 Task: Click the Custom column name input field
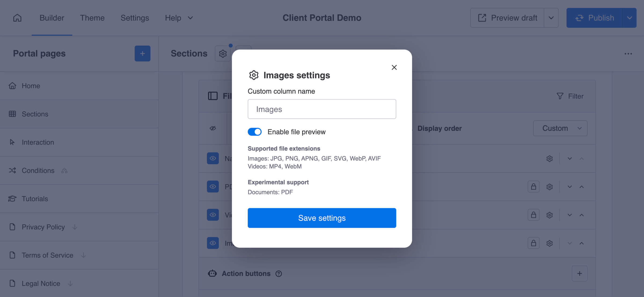click(x=322, y=109)
